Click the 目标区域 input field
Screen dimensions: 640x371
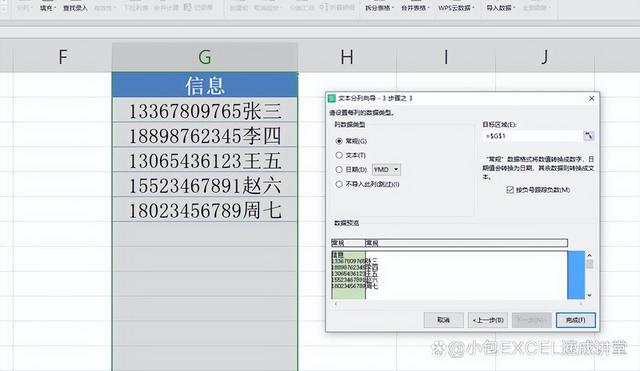tap(532, 136)
